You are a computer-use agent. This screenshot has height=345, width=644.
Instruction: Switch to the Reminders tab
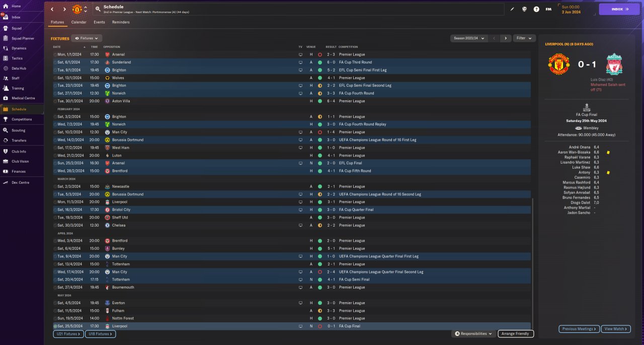coord(121,22)
